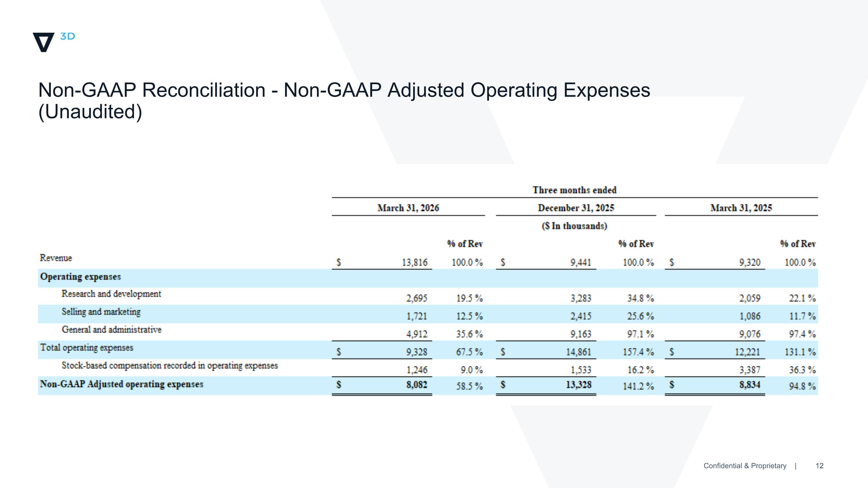Click the Revenue row label
The height and width of the screenshot is (488, 868).
pyautogui.click(x=56, y=258)
